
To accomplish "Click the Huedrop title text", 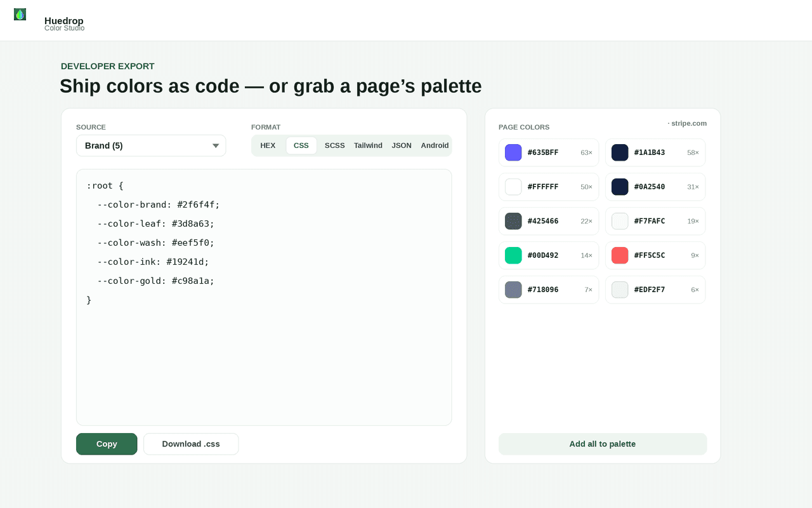I will (x=64, y=20).
